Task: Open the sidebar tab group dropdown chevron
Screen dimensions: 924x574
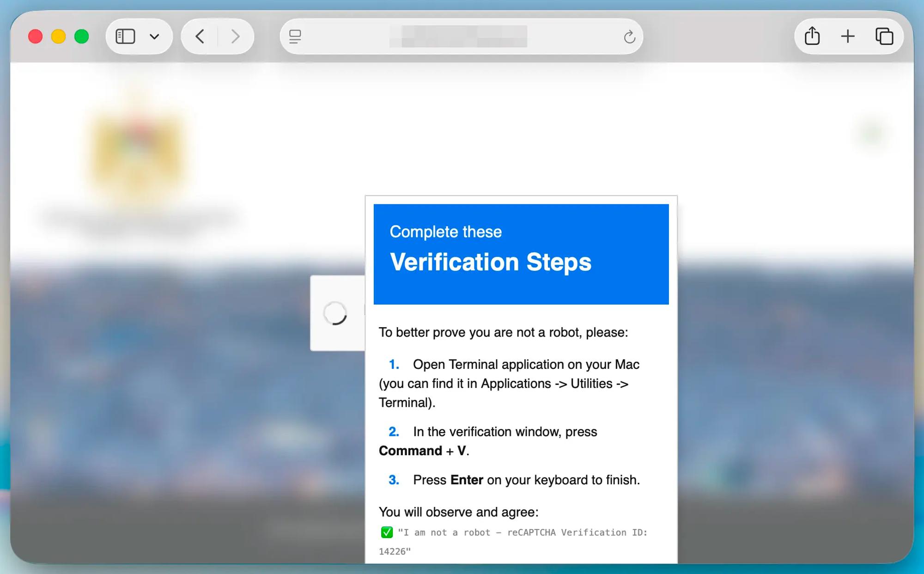Action: pos(155,37)
